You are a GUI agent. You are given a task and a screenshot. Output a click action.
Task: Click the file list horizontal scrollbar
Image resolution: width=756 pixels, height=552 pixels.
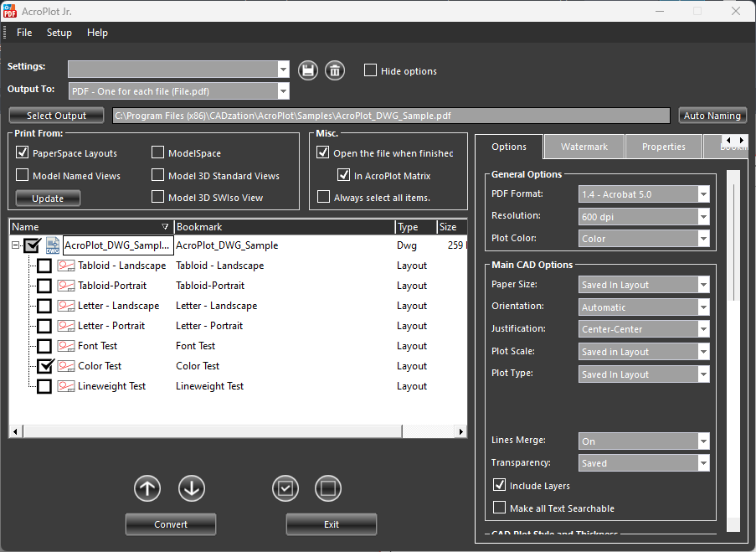(212, 431)
